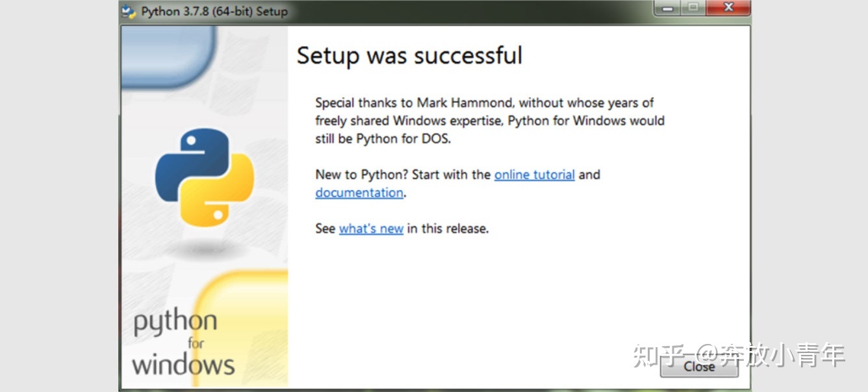Click the "Setup was successful" heading
The width and height of the screenshot is (868, 392).
click(x=409, y=56)
